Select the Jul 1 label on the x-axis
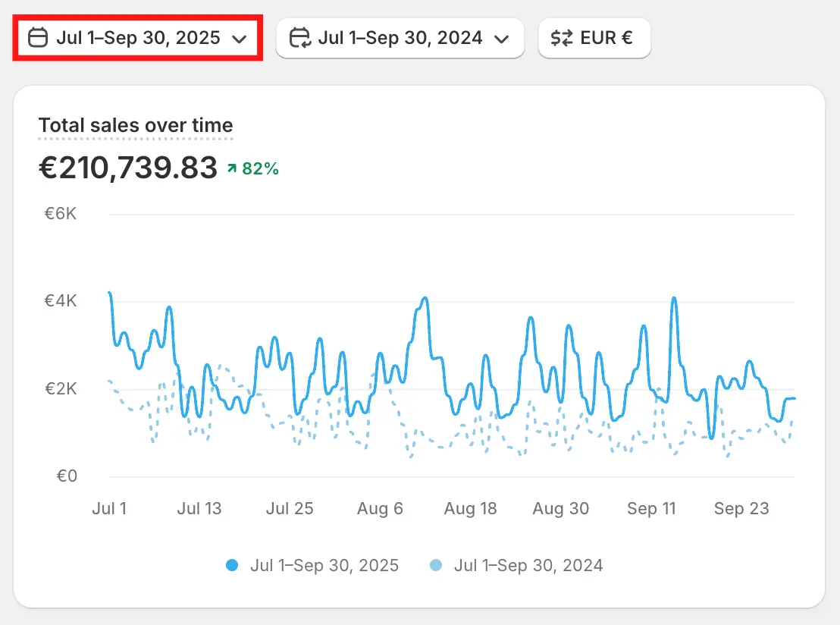Viewport: 840px width, 625px height. point(109,508)
